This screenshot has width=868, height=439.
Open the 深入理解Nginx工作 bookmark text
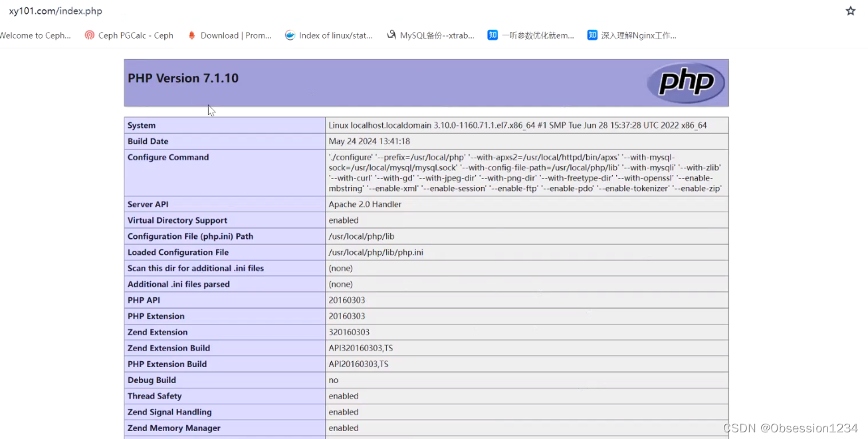coord(639,36)
